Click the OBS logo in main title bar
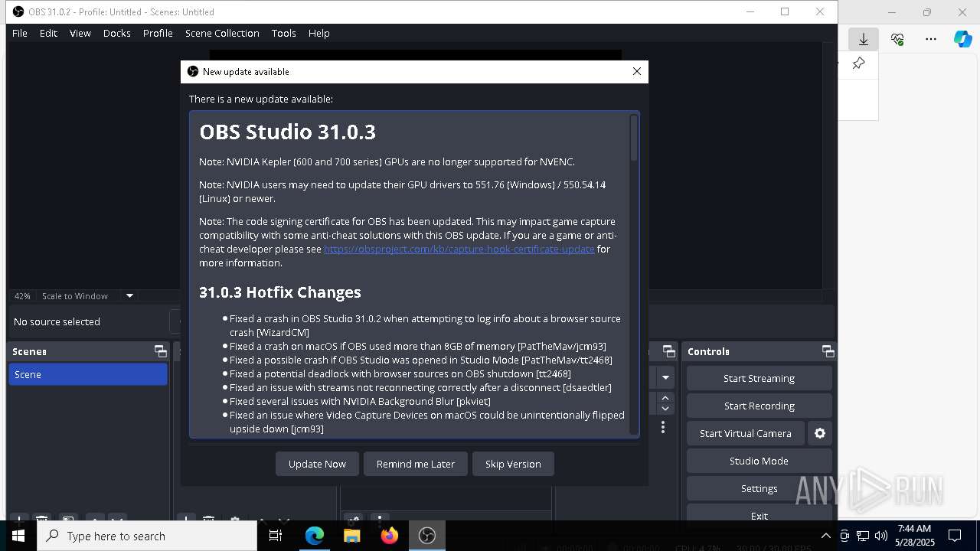This screenshot has height=551, width=980. 18,11
